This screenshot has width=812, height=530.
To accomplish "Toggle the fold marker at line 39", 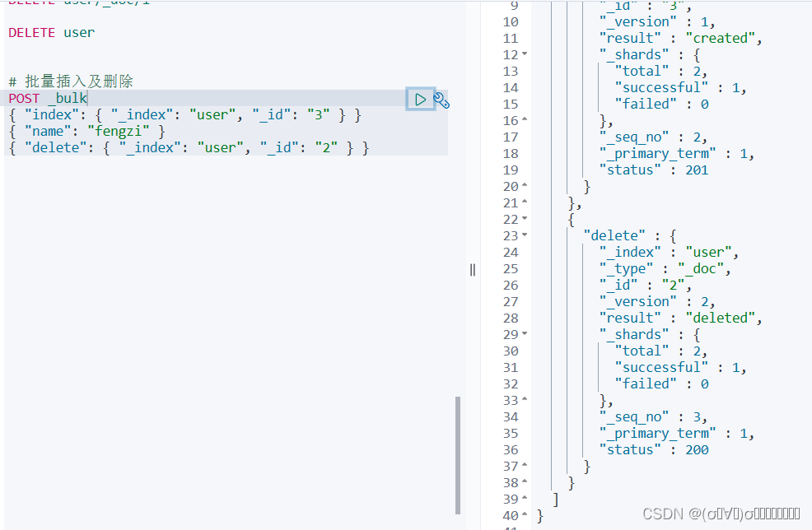I will (525, 499).
